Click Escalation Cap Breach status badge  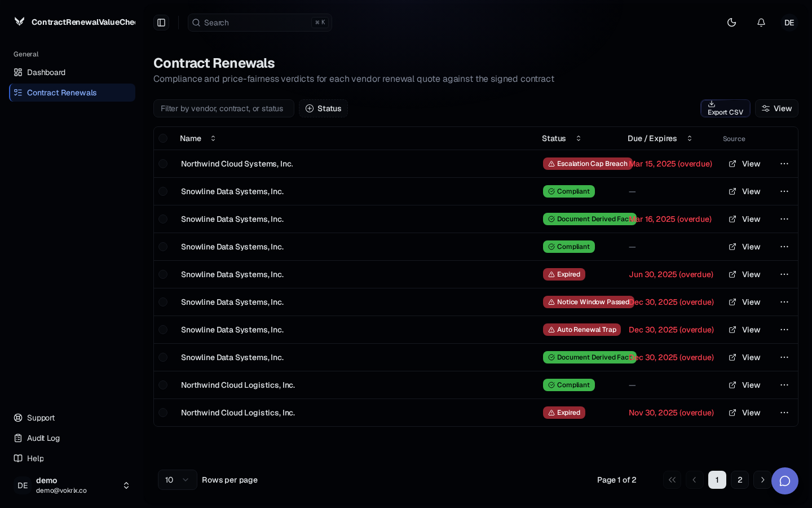(588, 164)
